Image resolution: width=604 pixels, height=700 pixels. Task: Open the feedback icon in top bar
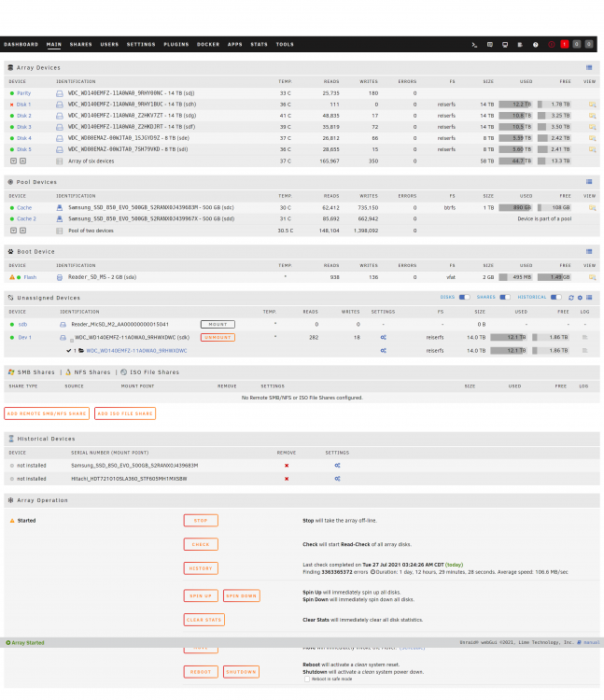[x=490, y=45]
